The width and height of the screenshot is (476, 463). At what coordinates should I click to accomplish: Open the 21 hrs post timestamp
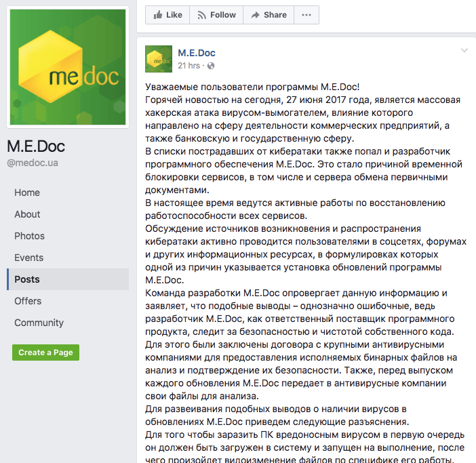189,66
